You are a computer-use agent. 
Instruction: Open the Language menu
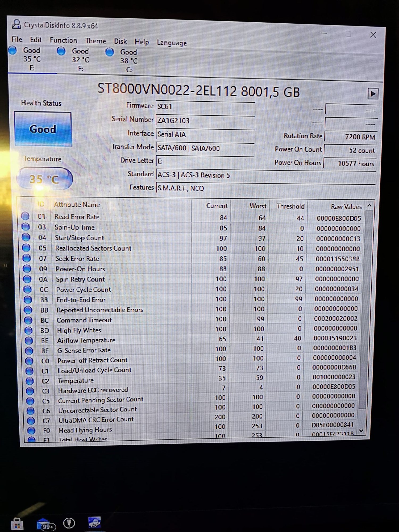[x=172, y=43]
